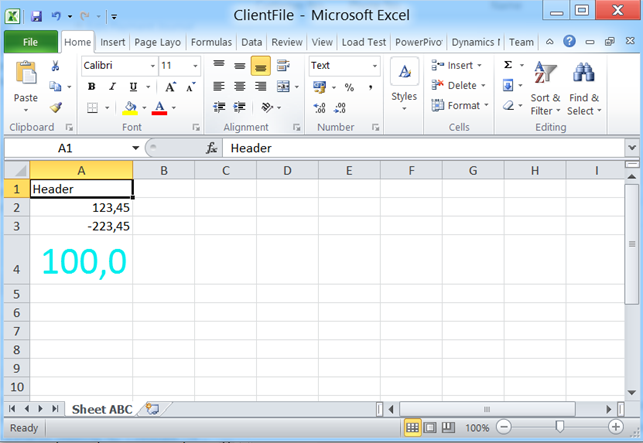Click Increase Font Size icon
This screenshot has height=443, width=643.
pos(171,87)
